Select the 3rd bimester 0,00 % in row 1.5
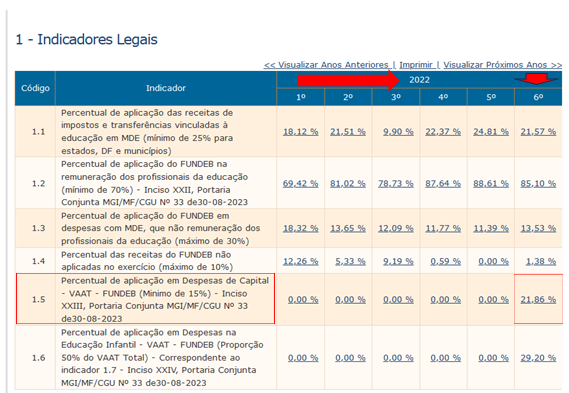569x393 pixels. (398, 300)
